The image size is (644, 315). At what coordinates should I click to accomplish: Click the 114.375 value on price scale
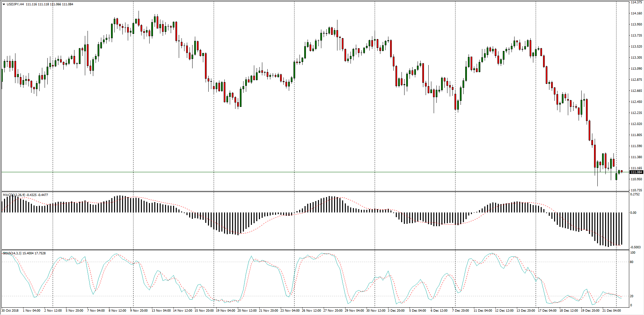pos(636,2)
